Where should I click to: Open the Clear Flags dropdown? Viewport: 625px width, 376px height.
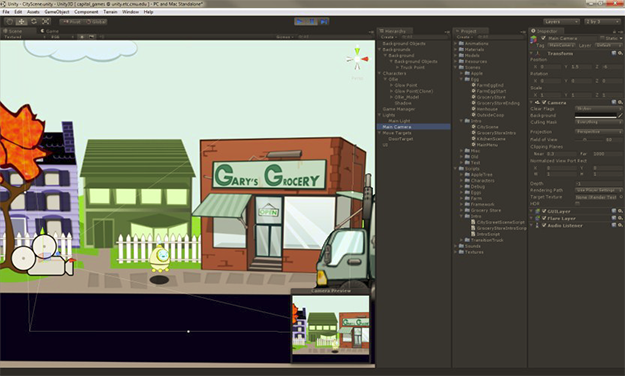click(x=598, y=108)
